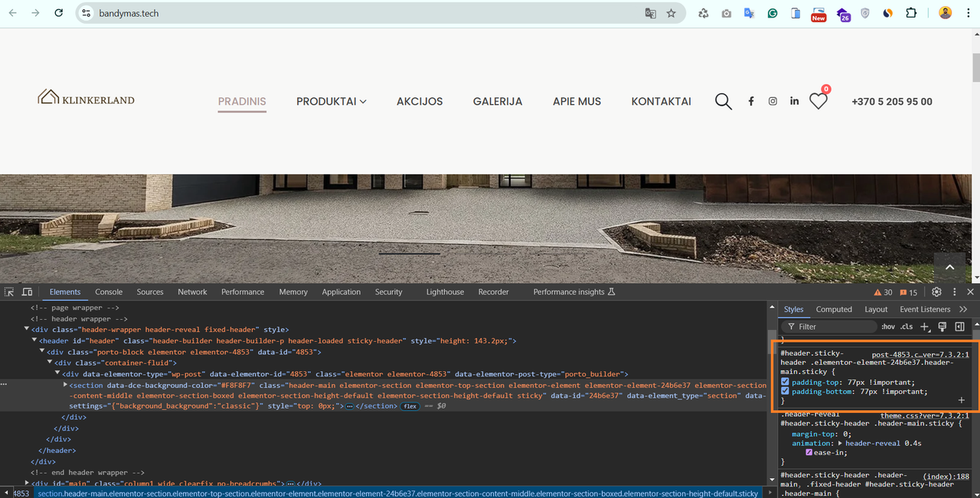
Task: Open the Facebook social link
Action: point(751,101)
